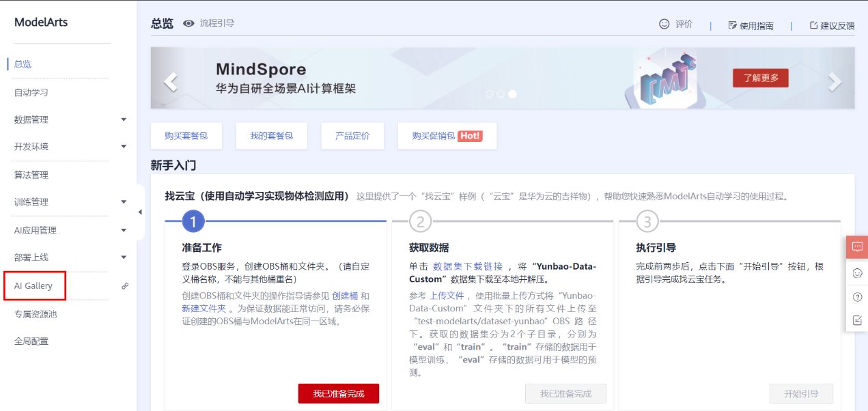This screenshot has height=411, width=868.
Task: Expand the 训练管理 menu arrow
Action: [124, 202]
